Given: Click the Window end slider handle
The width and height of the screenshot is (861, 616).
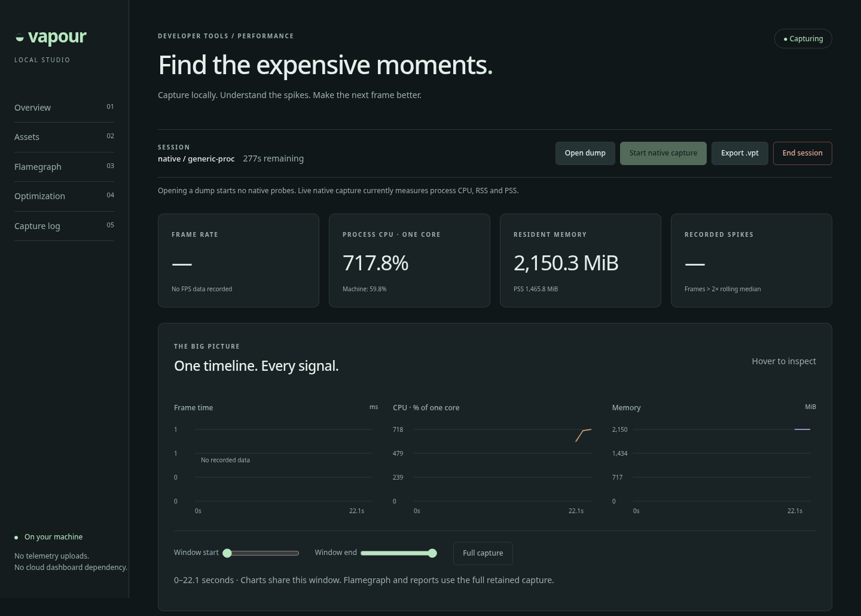Looking at the screenshot, I should point(432,553).
